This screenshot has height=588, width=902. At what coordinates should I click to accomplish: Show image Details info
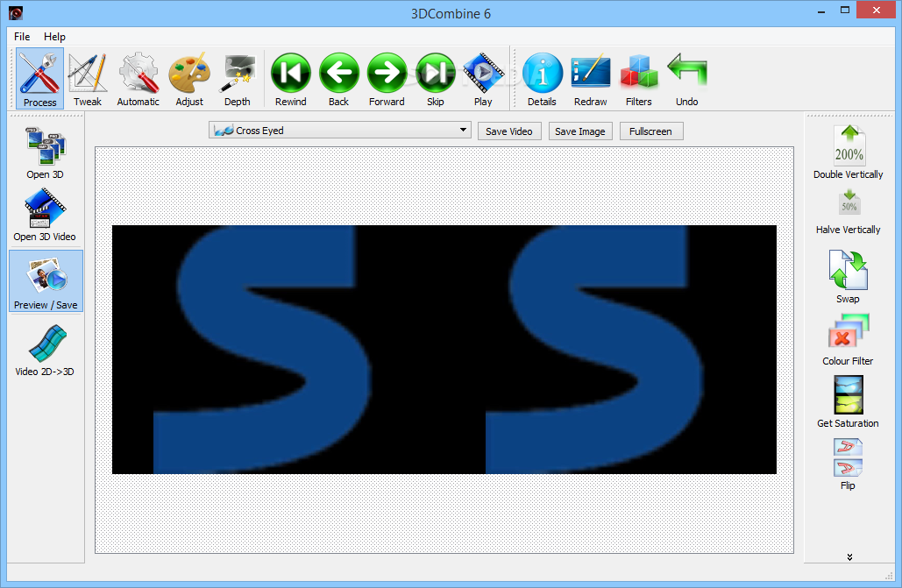[x=542, y=79]
